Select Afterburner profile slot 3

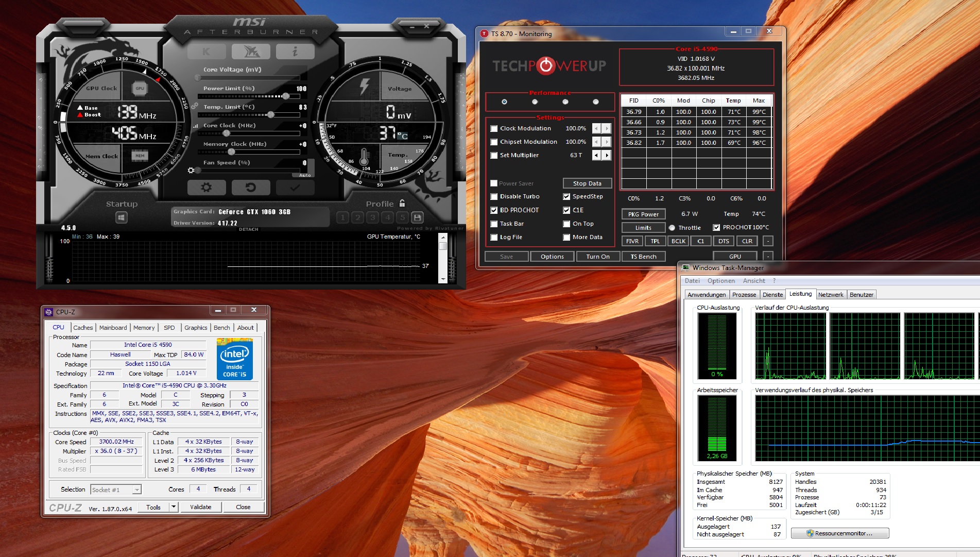(x=373, y=217)
